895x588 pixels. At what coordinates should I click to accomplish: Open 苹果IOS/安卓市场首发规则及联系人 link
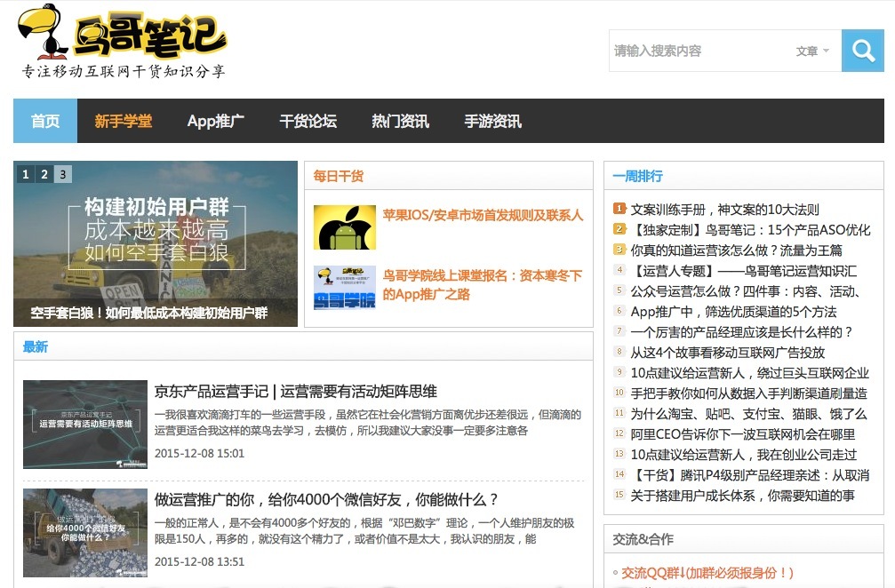(483, 215)
